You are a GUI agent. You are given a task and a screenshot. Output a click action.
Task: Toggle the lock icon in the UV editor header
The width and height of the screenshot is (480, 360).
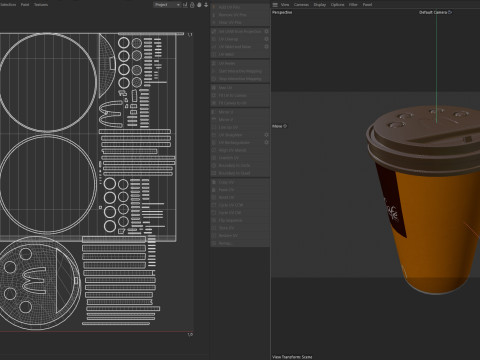(x=192, y=5)
